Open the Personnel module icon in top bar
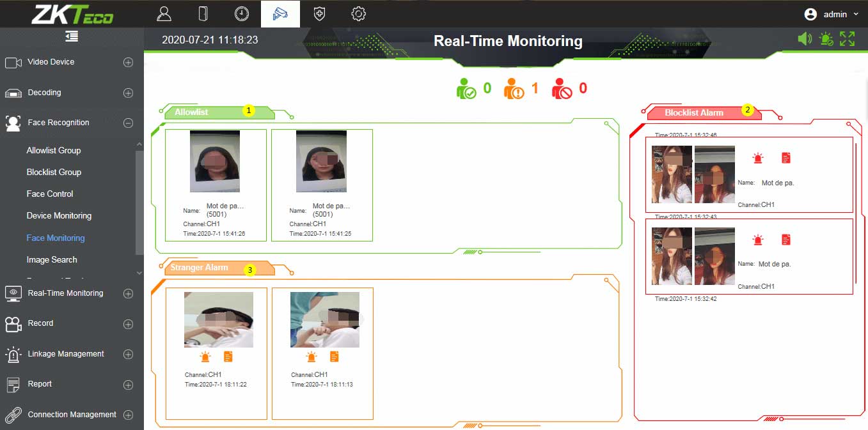The image size is (868, 430). point(164,13)
